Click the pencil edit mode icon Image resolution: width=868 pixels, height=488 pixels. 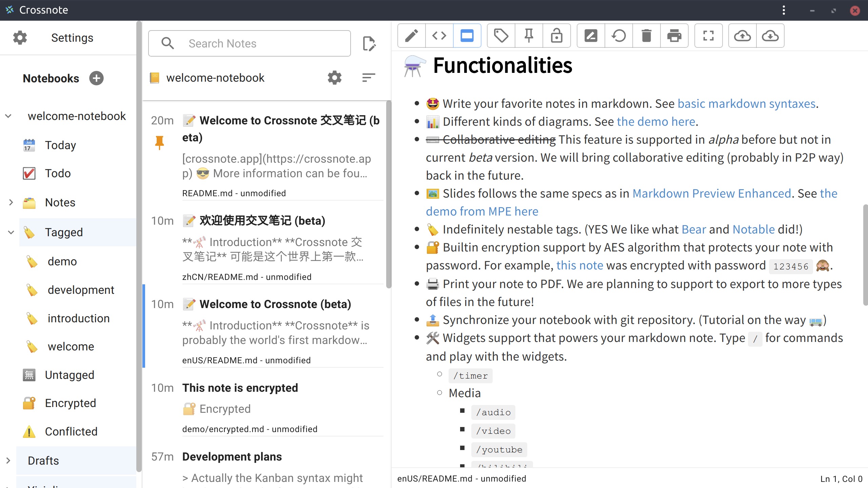click(x=411, y=36)
